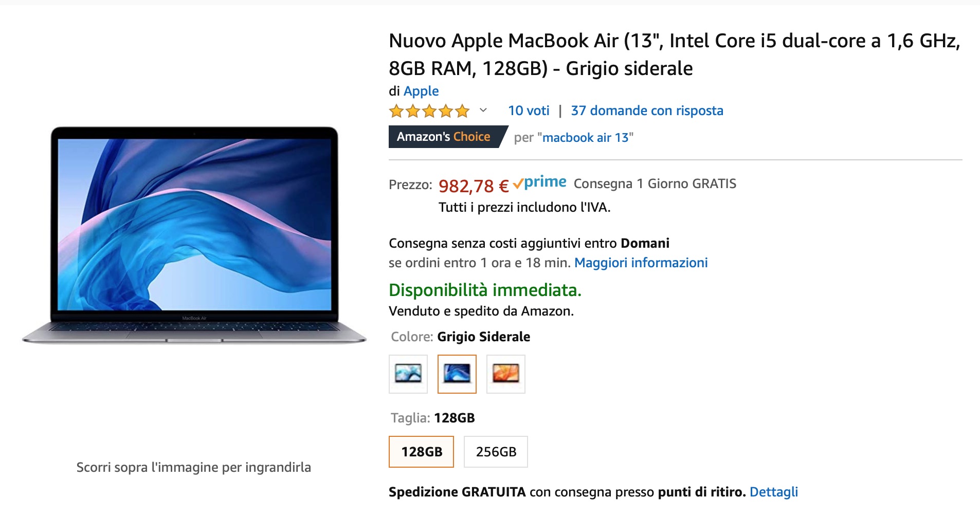Viewport: 980px width, 516px height.
Task: Select the silver MacBook color swatch
Action: point(408,374)
